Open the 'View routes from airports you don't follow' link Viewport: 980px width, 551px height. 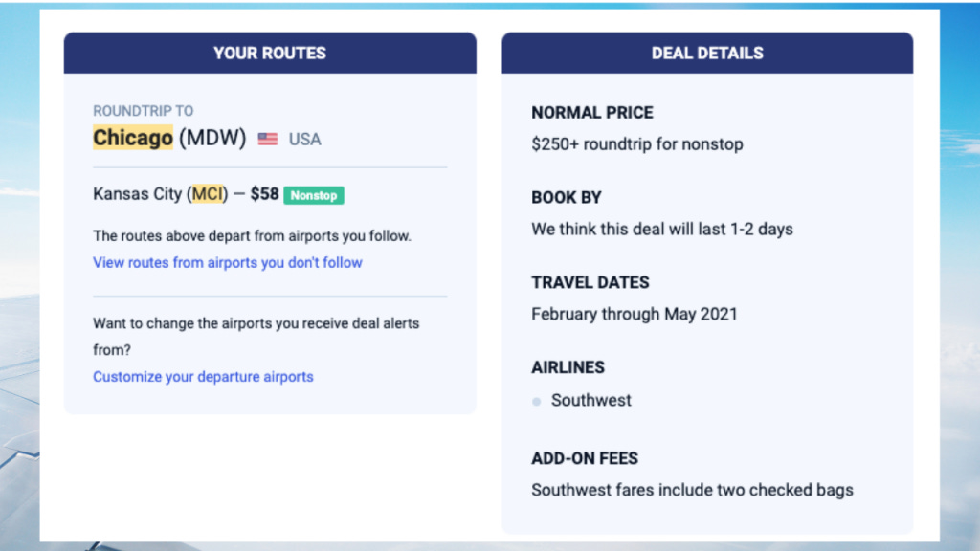coord(228,262)
